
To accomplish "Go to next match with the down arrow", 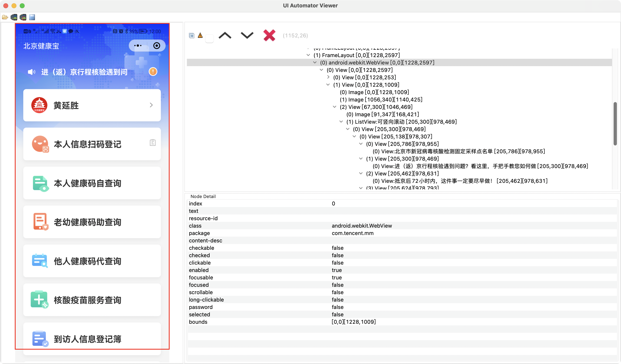I will 247,36.
